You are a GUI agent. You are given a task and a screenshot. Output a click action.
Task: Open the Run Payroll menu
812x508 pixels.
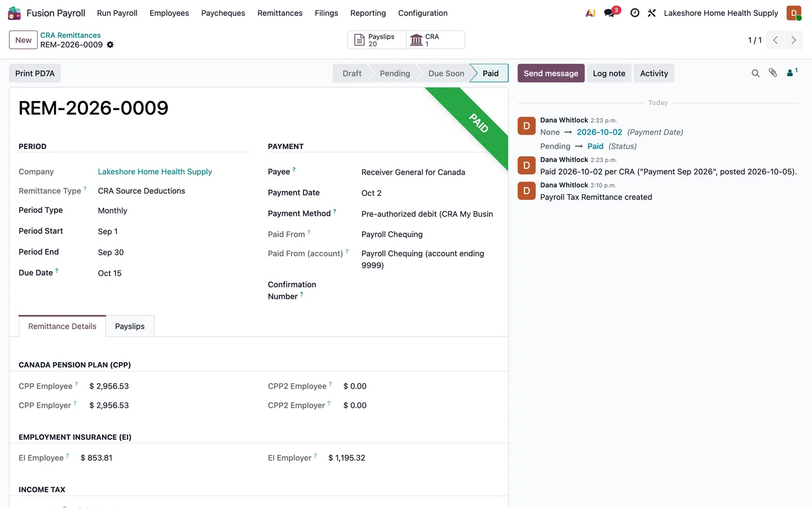tap(117, 13)
